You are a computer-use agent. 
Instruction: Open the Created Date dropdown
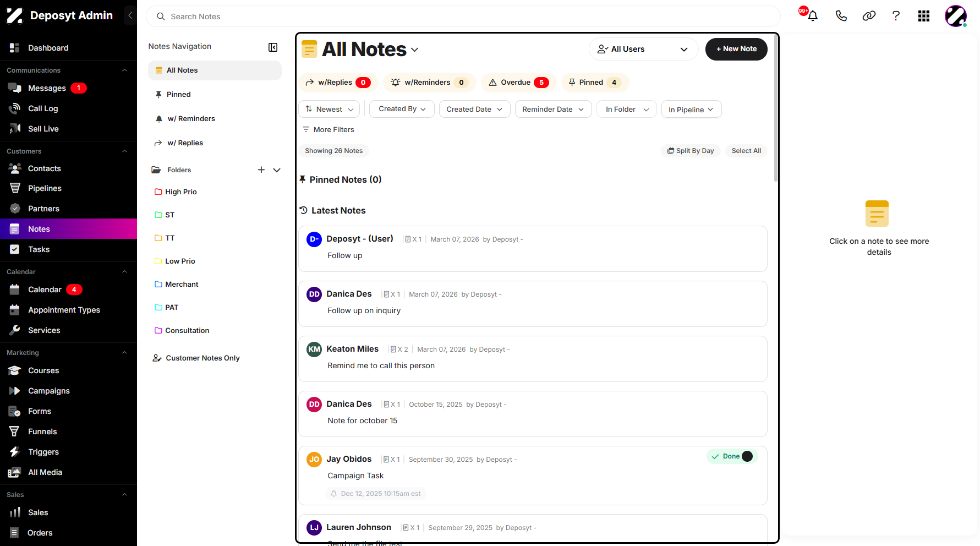tap(474, 109)
